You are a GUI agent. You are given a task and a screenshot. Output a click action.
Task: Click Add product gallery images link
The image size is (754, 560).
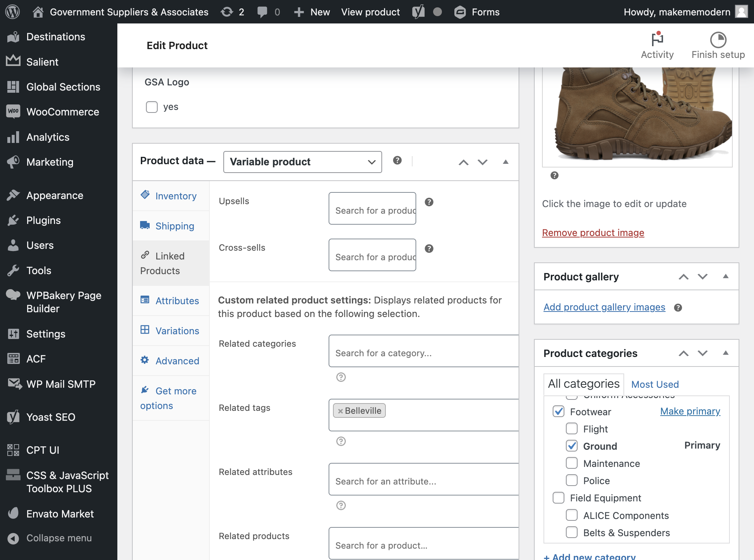point(604,307)
